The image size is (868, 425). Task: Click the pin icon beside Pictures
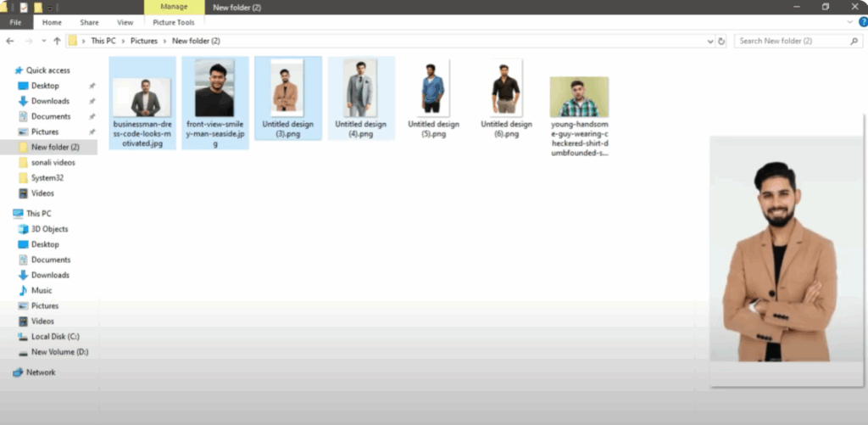(92, 131)
